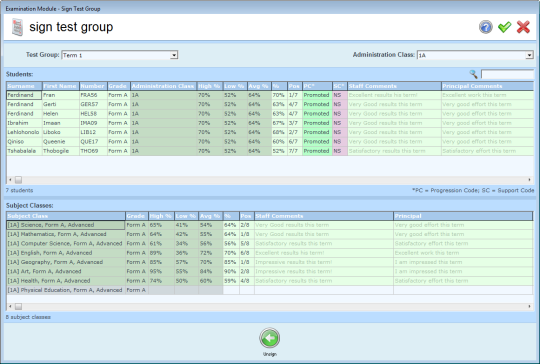
Task: Click NS support code in Qiniso row
Action: [x=340, y=142]
